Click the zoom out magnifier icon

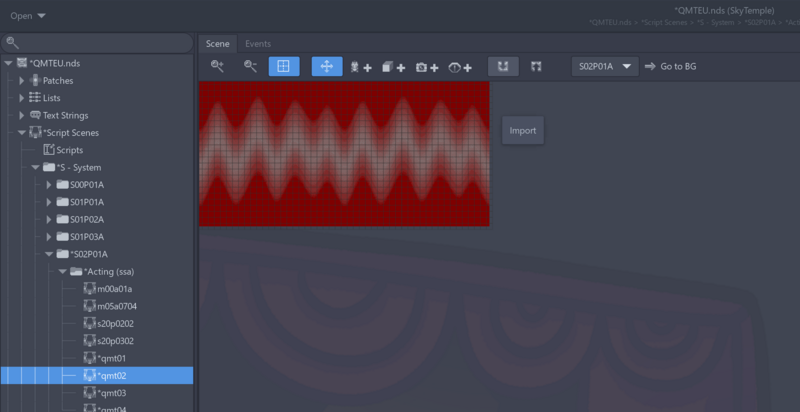[249, 66]
